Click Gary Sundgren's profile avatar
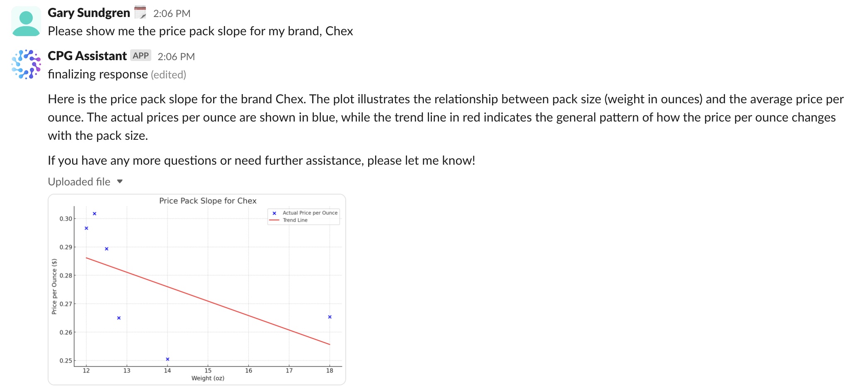Viewport: 868px width, 392px height. point(26,21)
